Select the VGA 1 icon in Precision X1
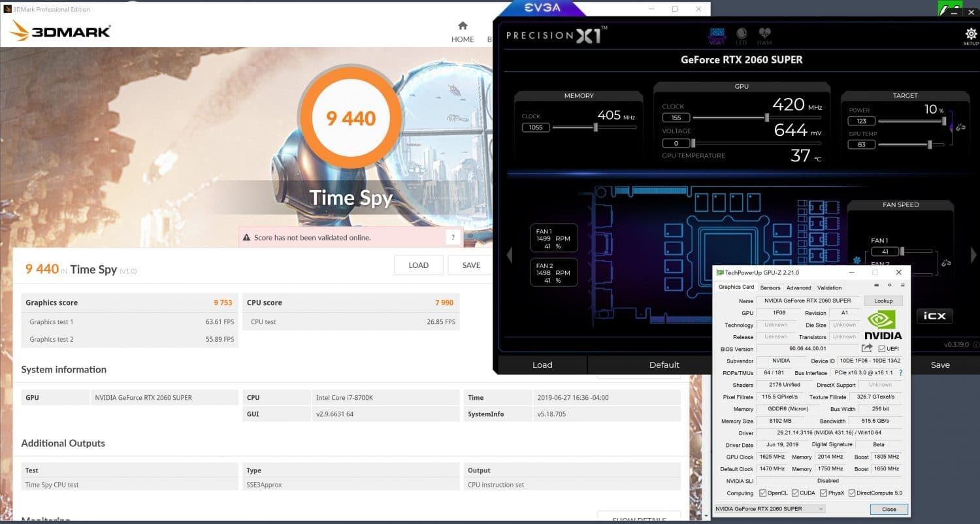 (717, 34)
